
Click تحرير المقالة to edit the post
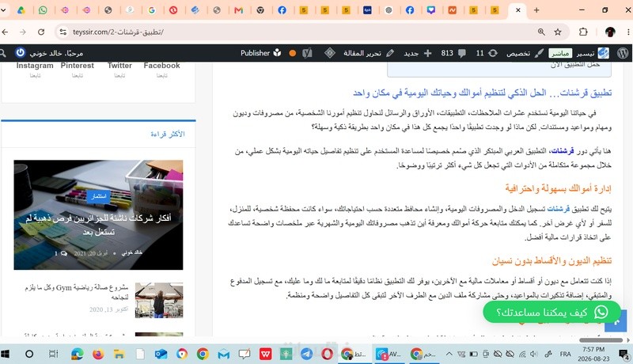[x=369, y=53]
